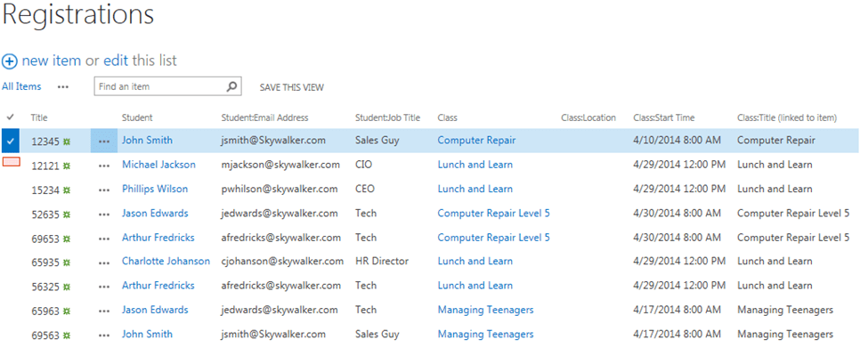Switch to the All Items view

tap(21, 87)
